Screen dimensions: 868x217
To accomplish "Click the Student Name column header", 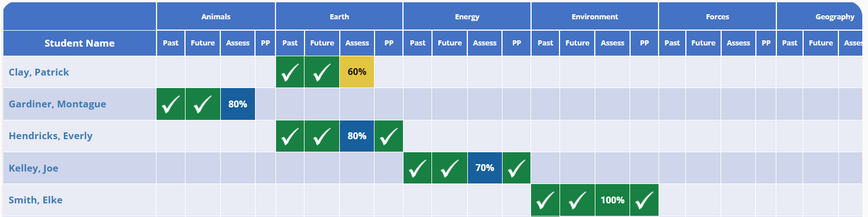I will (80, 43).
